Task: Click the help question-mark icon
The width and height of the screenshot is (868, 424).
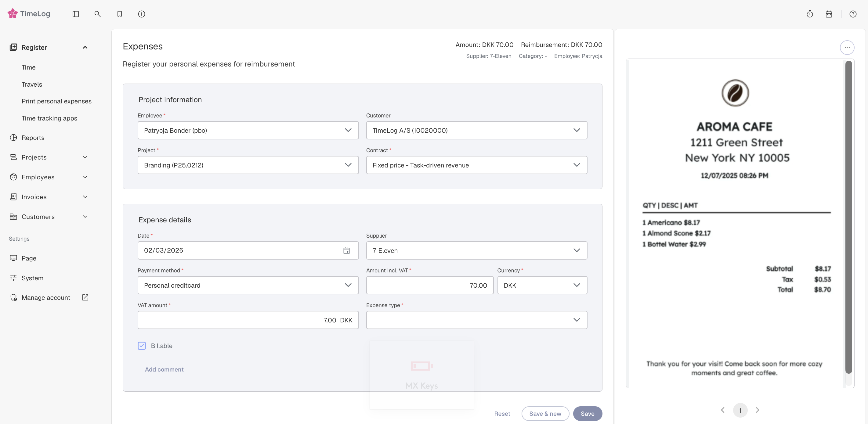Action: click(x=853, y=14)
